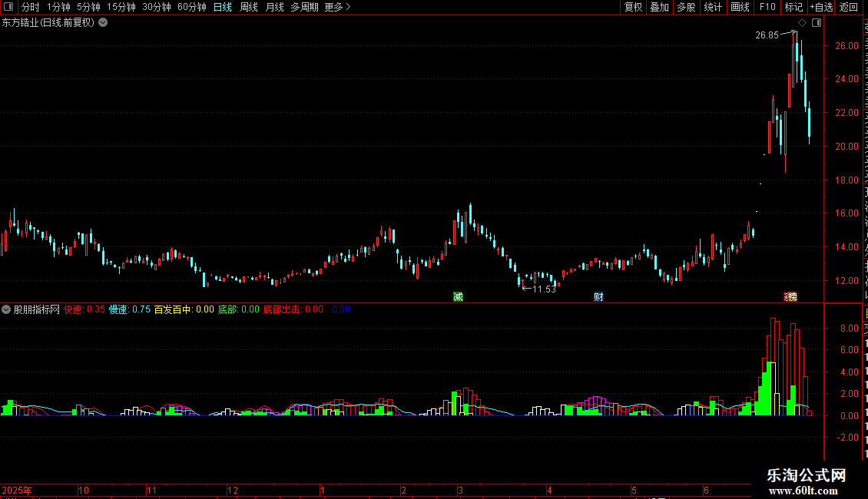Click the 26.00 price axis label
Viewport: 868px width, 499px height.
click(847, 46)
